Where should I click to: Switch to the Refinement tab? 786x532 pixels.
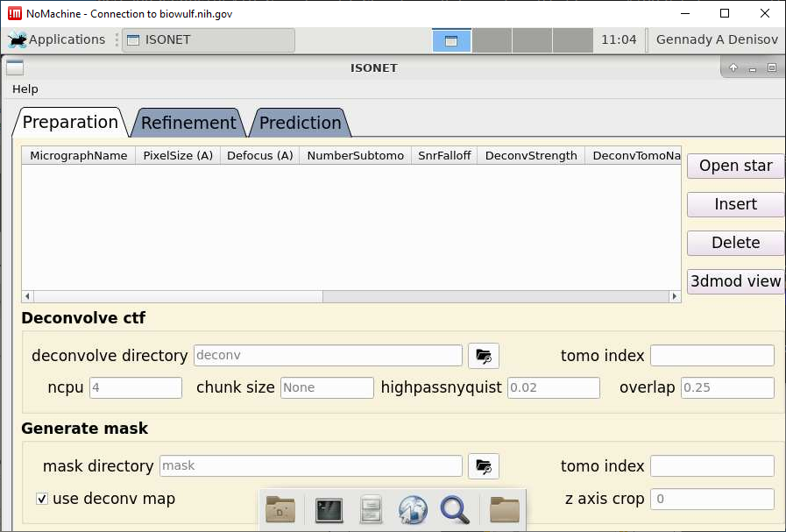click(x=188, y=123)
